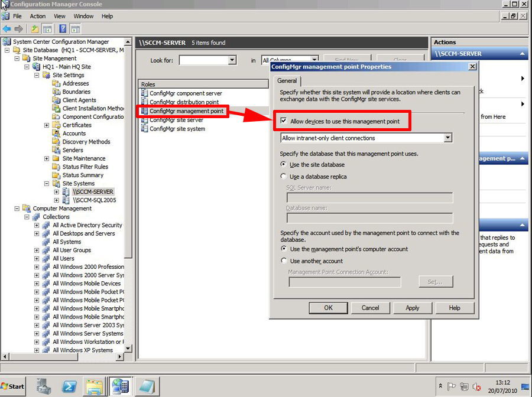
Task: Select Use another account option
Action: 284,261
